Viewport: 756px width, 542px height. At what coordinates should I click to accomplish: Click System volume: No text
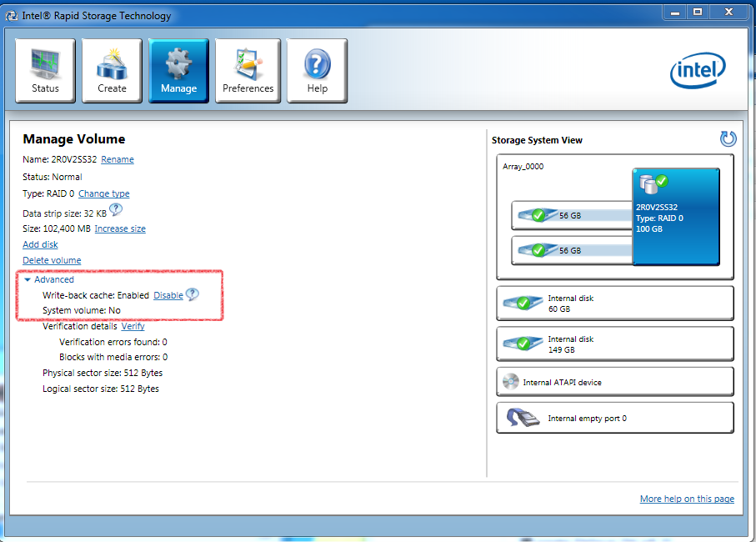82,310
